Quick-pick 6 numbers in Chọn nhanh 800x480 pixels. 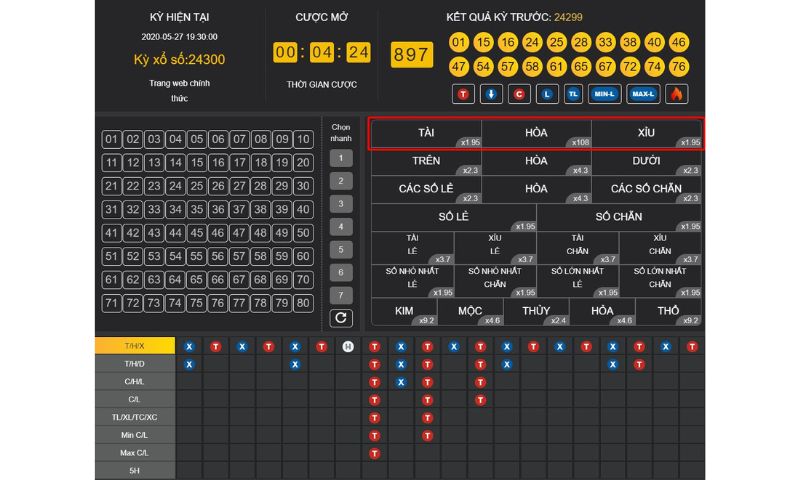pos(341,272)
